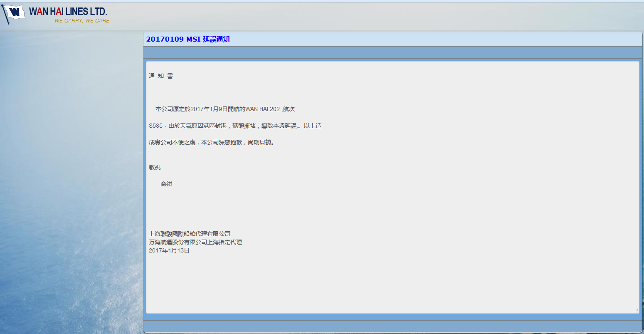Click the 20170109 MSI 延誤通知 heading

click(x=188, y=39)
